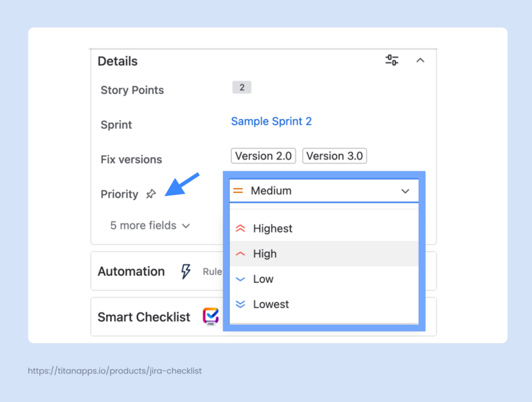Image resolution: width=532 pixels, height=402 pixels.
Task: Collapse the Details panel
Action: pyautogui.click(x=420, y=60)
